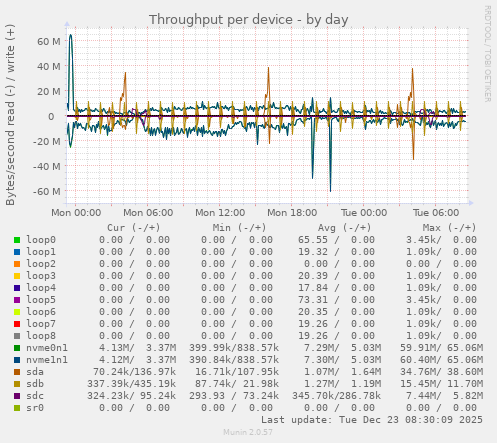This screenshot has height=443, width=497.
Task: Click the 'Cur (-/+)' column header
Action: pyautogui.click(x=134, y=228)
